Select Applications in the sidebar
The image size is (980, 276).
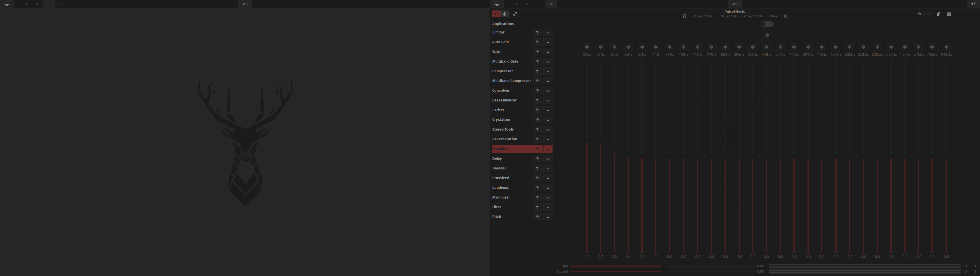503,24
